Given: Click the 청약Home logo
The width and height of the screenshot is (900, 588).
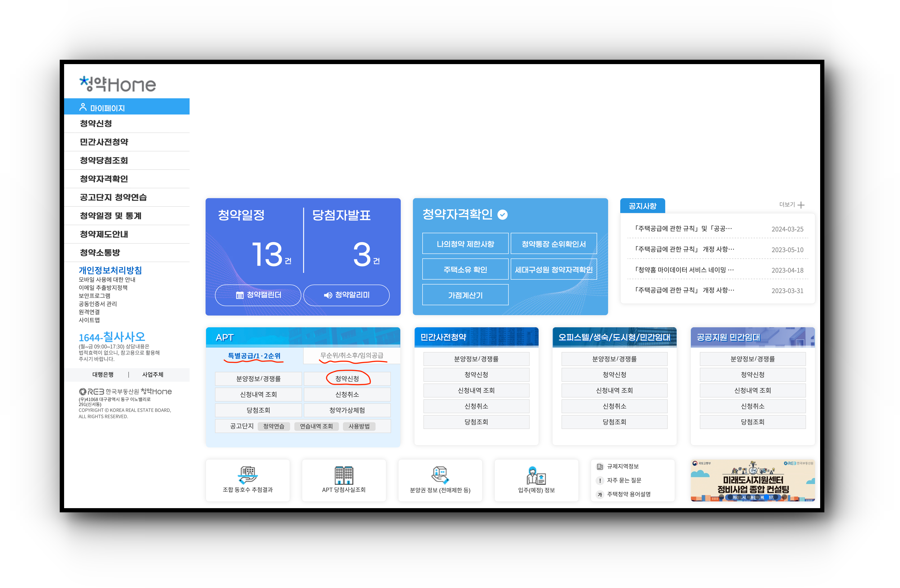Looking at the screenshot, I should tap(118, 84).
